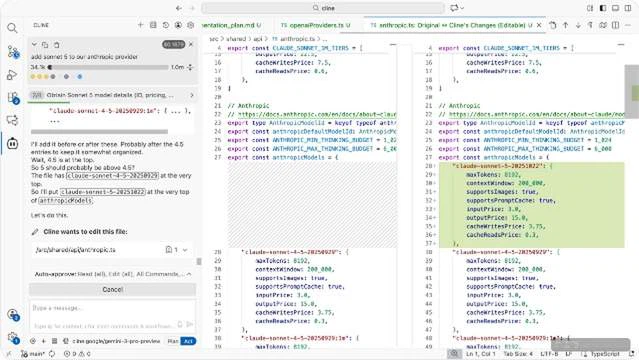This screenshot has width=639, height=360.
Task: Go to previous change with up arrow
Action: pyautogui.click(x=565, y=25)
